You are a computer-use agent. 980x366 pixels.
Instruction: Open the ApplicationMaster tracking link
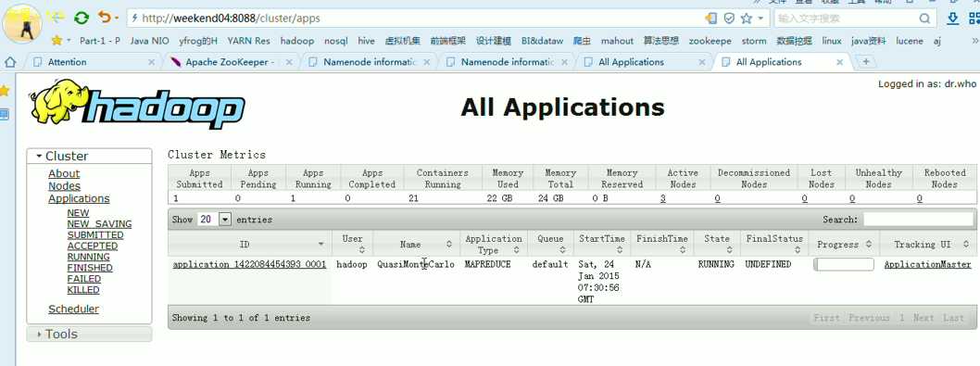tap(927, 265)
